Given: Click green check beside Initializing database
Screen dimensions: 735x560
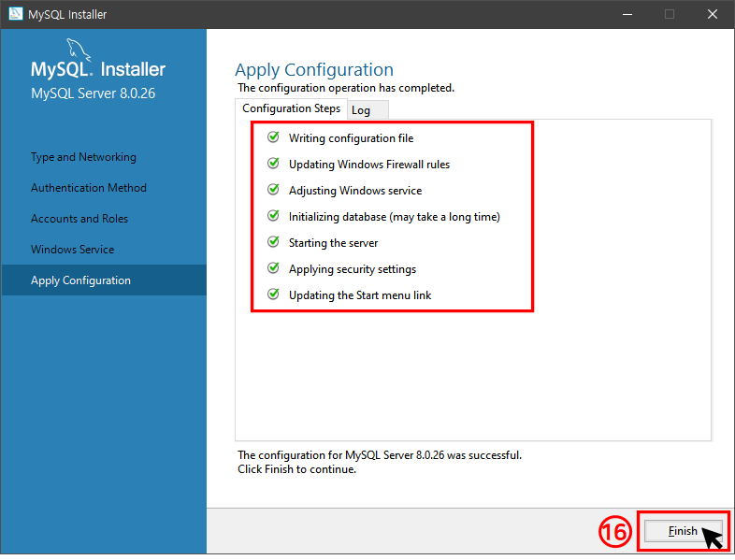Looking at the screenshot, I should click(x=273, y=216).
